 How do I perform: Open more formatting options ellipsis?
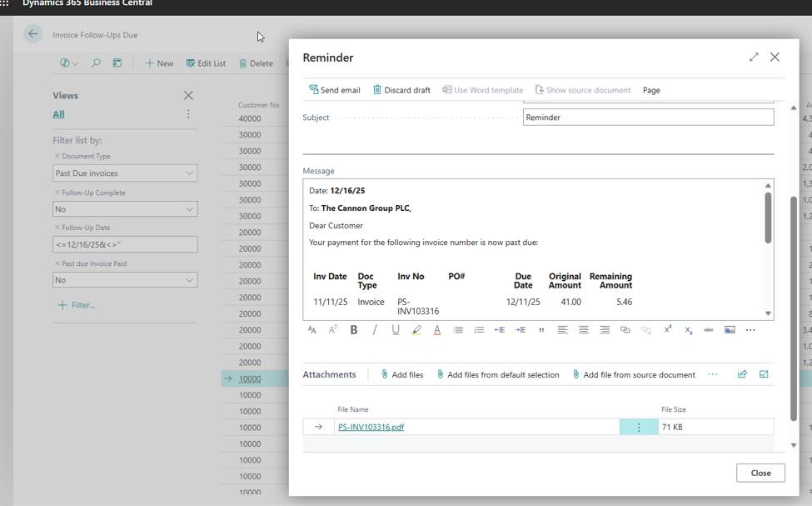coord(750,330)
